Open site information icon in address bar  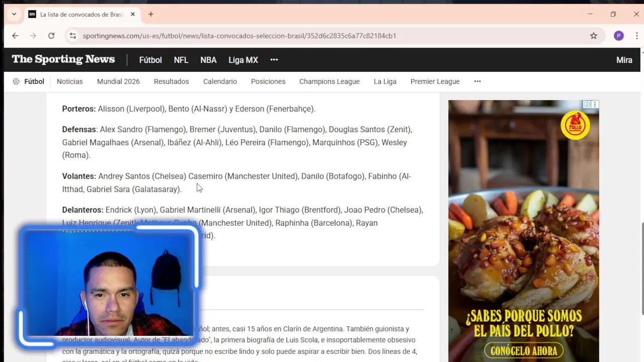[73, 36]
